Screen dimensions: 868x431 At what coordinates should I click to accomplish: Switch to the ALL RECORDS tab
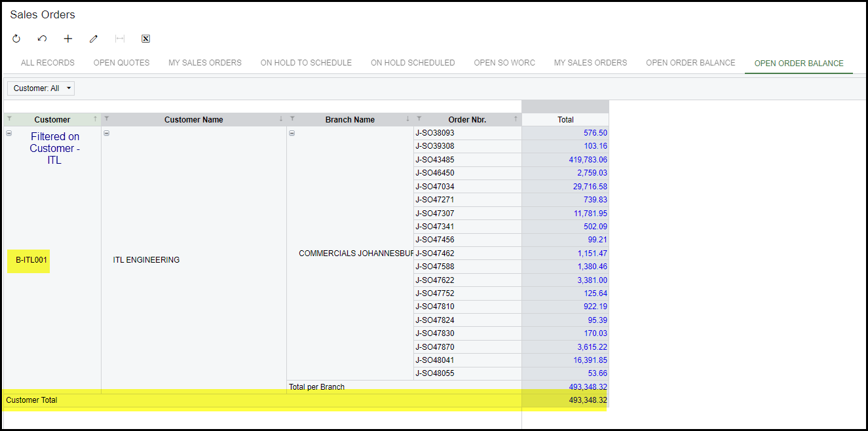click(x=48, y=63)
